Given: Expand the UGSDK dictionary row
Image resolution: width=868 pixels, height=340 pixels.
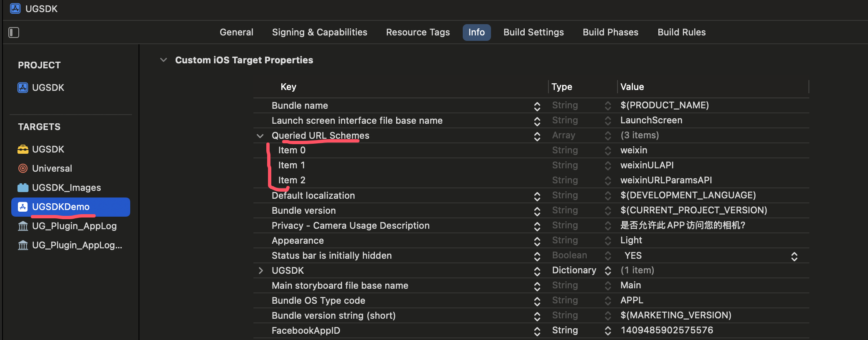Looking at the screenshot, I should (261, 271).
